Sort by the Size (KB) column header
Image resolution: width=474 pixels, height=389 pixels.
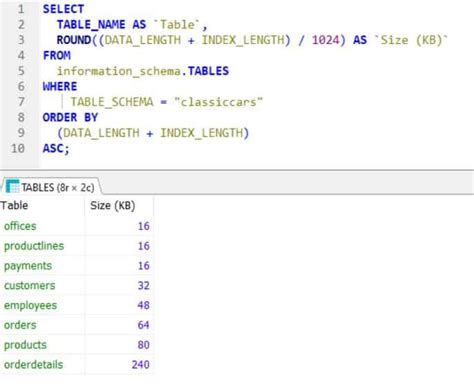pos(119,206)
